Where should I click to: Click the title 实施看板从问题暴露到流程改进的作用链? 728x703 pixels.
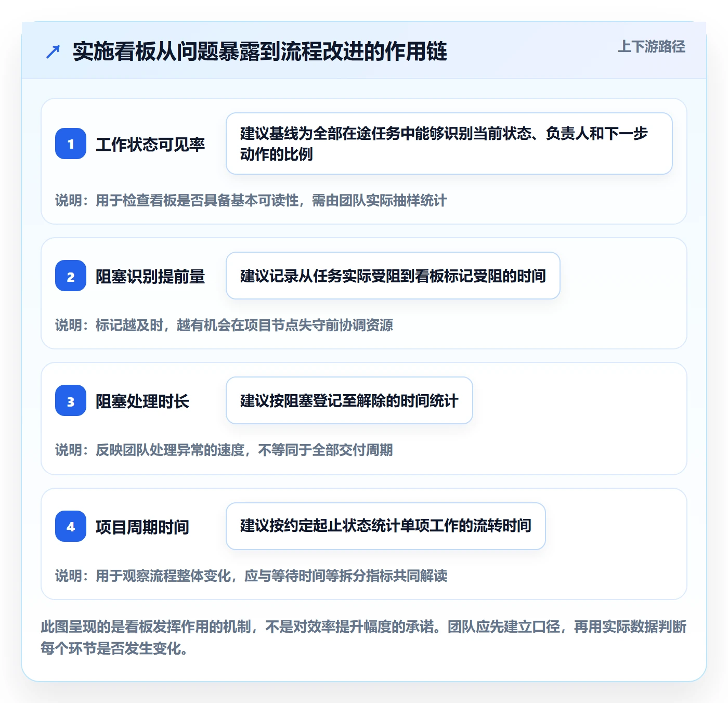pos(260,51)
